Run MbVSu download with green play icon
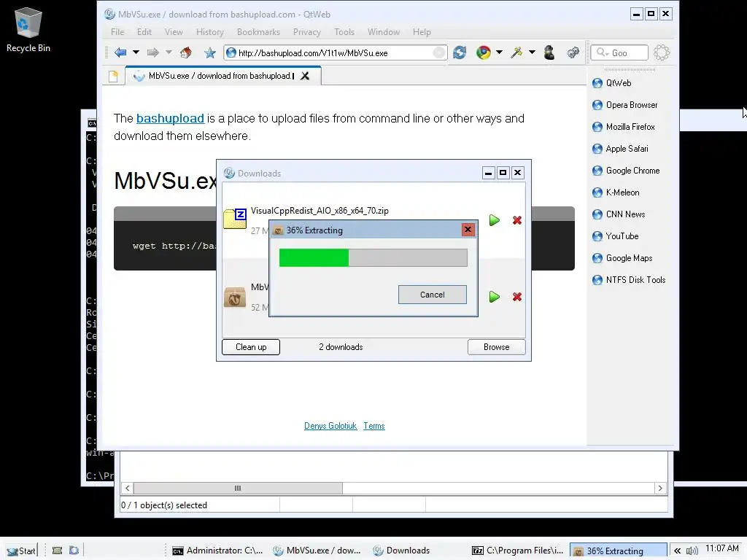 tap(495, 297)
